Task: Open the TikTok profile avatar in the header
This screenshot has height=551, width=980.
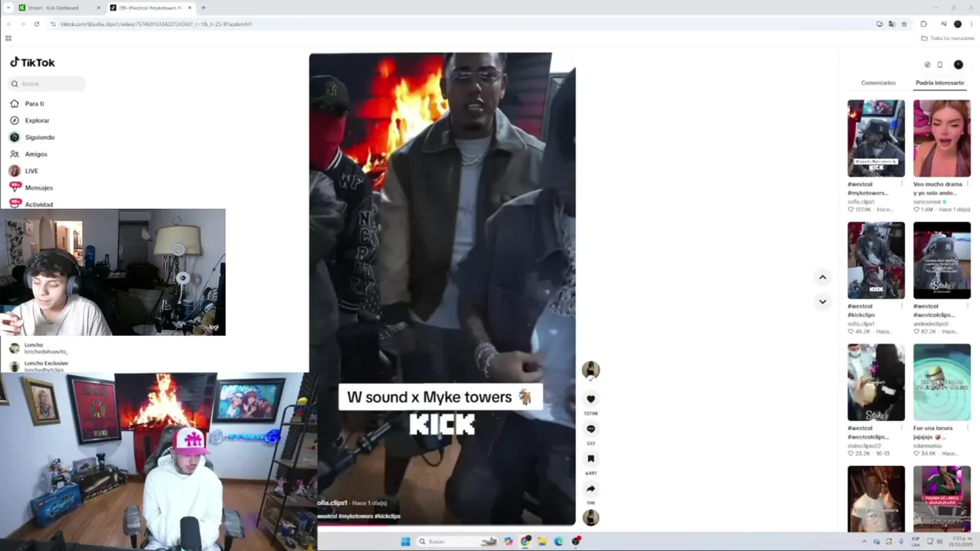Action: click(x=958, y=64)
